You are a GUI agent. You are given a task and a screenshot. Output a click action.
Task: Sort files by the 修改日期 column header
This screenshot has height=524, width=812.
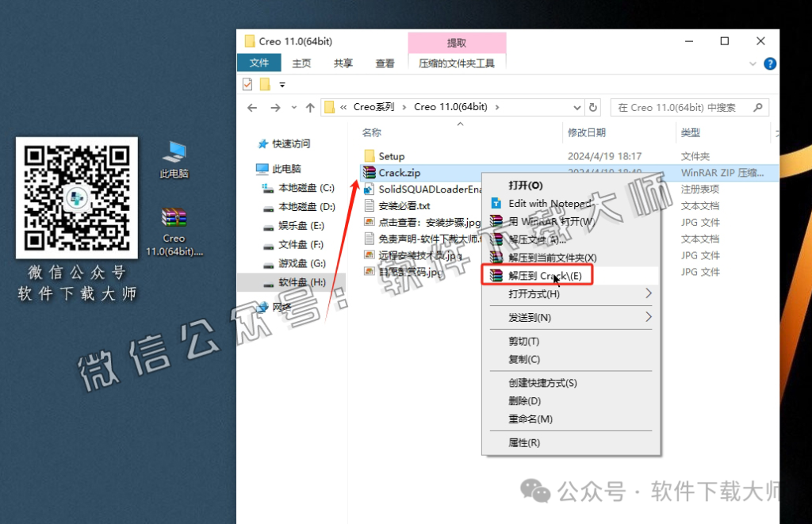(587, 132)
